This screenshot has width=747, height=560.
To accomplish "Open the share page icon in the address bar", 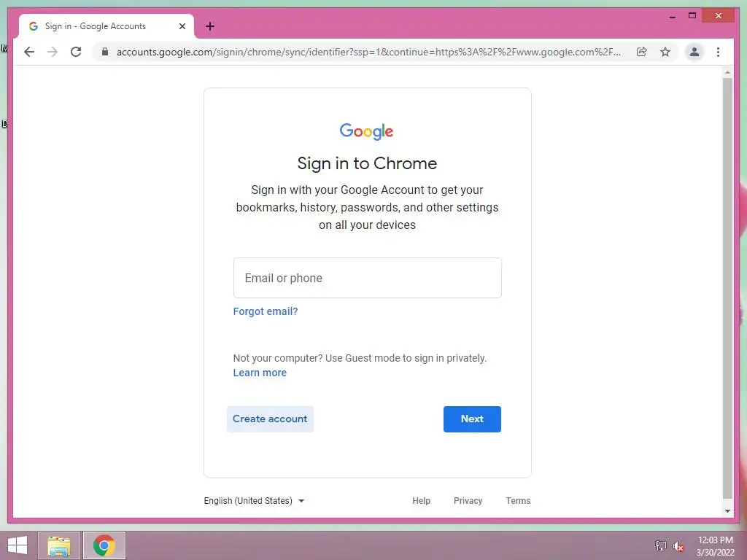I will 642,52.
